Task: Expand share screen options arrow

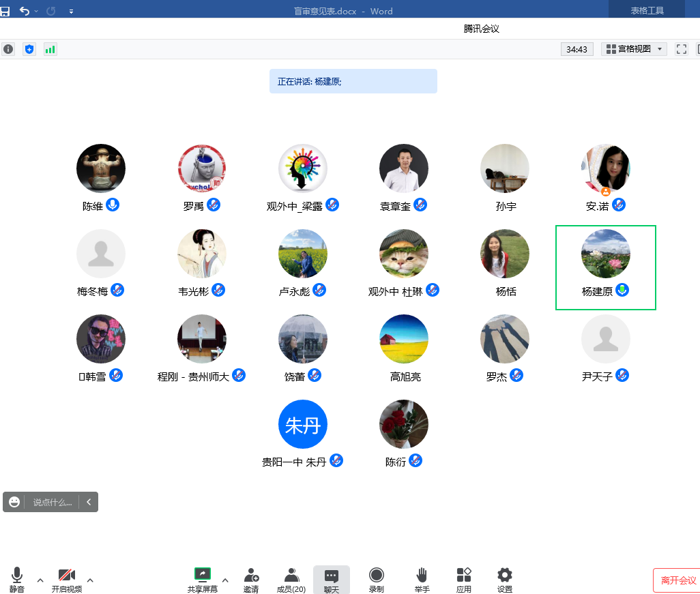Action: (x=225, y=580)
